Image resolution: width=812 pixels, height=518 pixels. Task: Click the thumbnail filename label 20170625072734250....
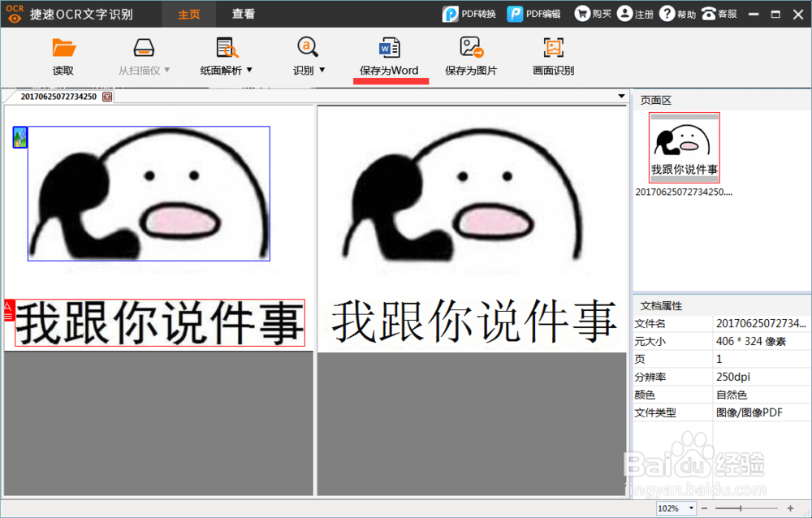pyautogui.click(x=684, y=192)
